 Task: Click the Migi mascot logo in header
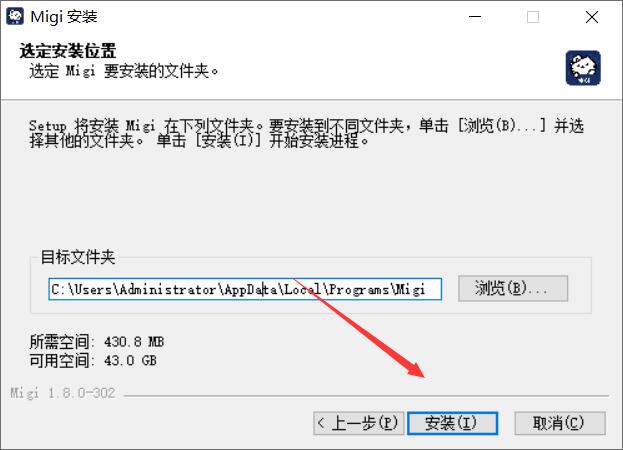click(x=583, y=68)
